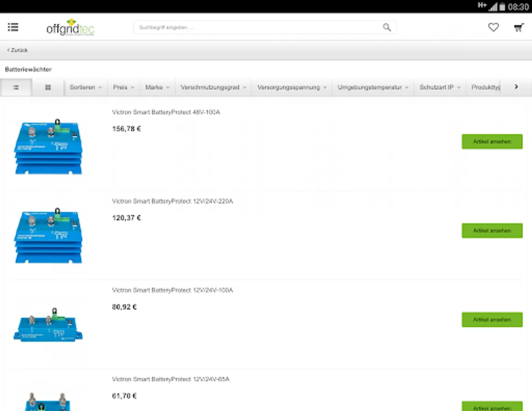Click Artikel ansehen for 48V-100A

point(492,142)
